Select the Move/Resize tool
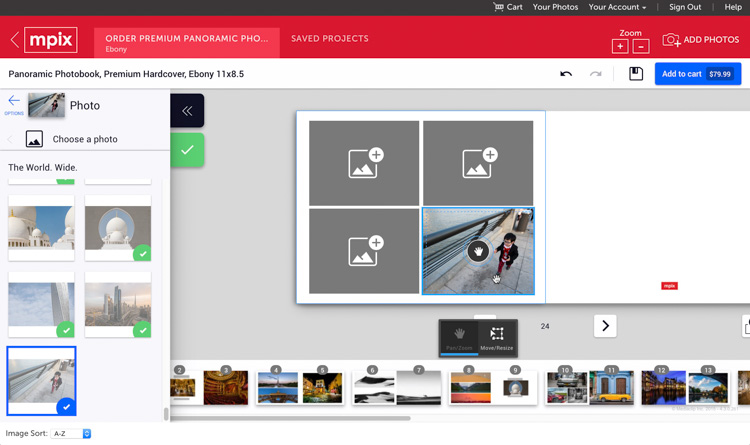Viewport: 750px width, 445px height. (x=497, y=338)
